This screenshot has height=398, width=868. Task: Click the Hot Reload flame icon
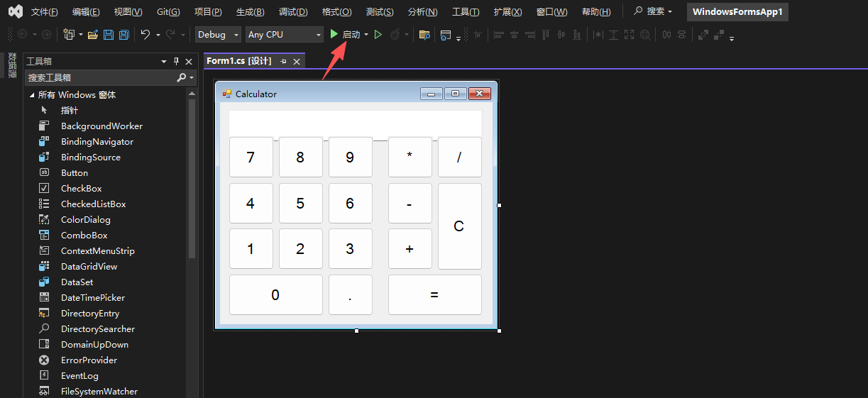click(x=395, y=34)
